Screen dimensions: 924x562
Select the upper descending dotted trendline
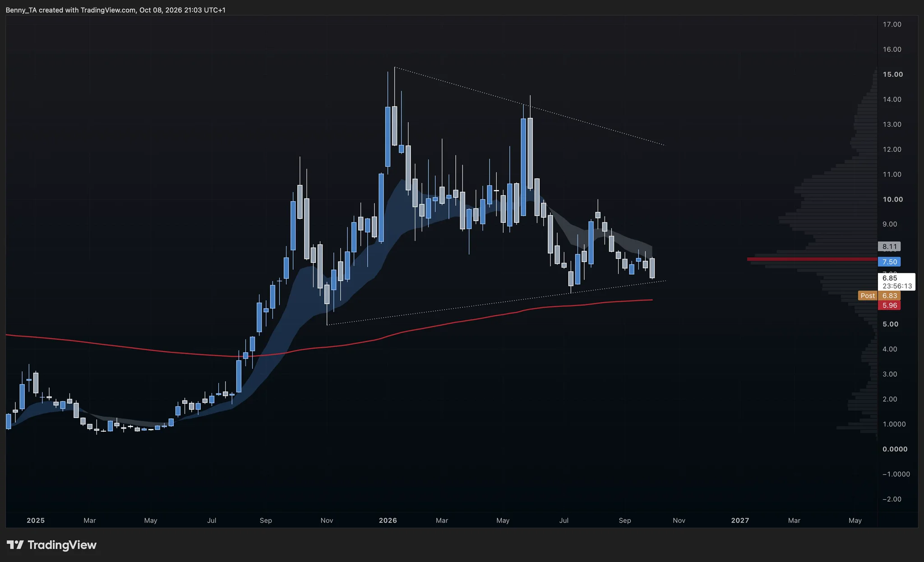point(529,106)
